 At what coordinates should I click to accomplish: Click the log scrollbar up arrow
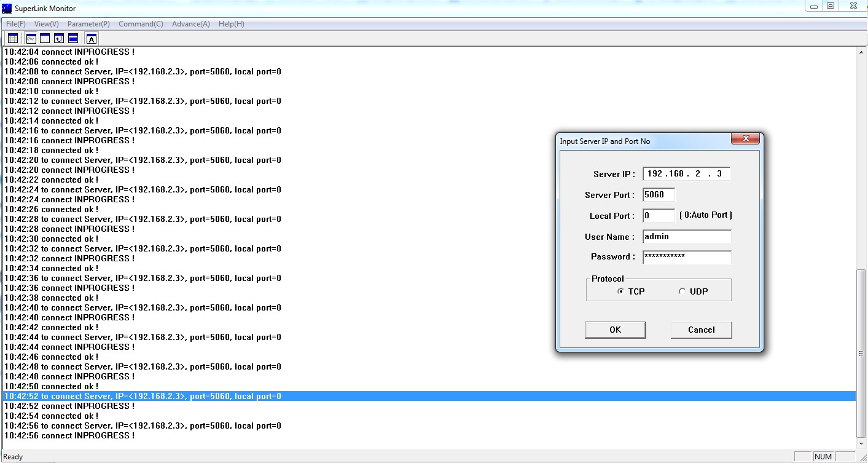(861, 52)
